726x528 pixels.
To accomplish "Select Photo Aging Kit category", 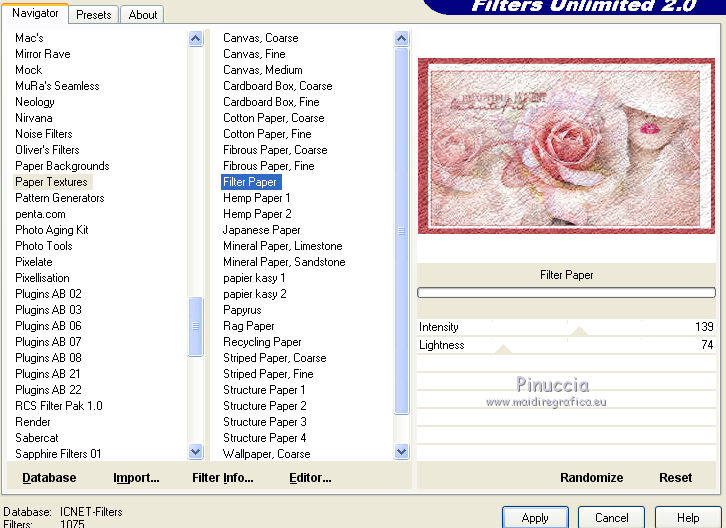I will (x=51, y=230).
